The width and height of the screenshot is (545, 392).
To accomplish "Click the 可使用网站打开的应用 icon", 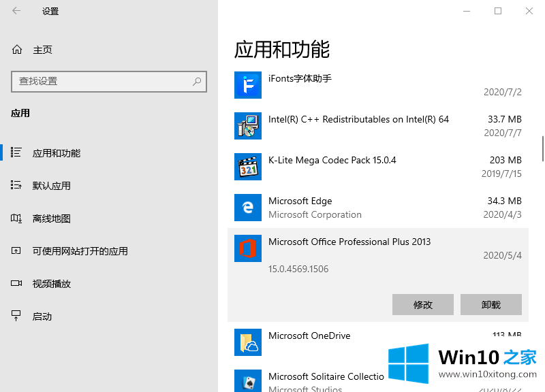I will pos(16,250).
